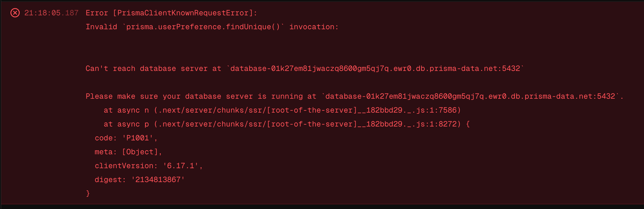Click the word Invalid on the second line

point(101,27)
